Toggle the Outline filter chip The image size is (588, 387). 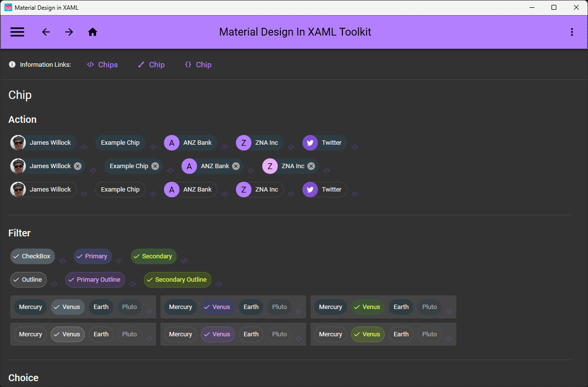pos(29,280)
